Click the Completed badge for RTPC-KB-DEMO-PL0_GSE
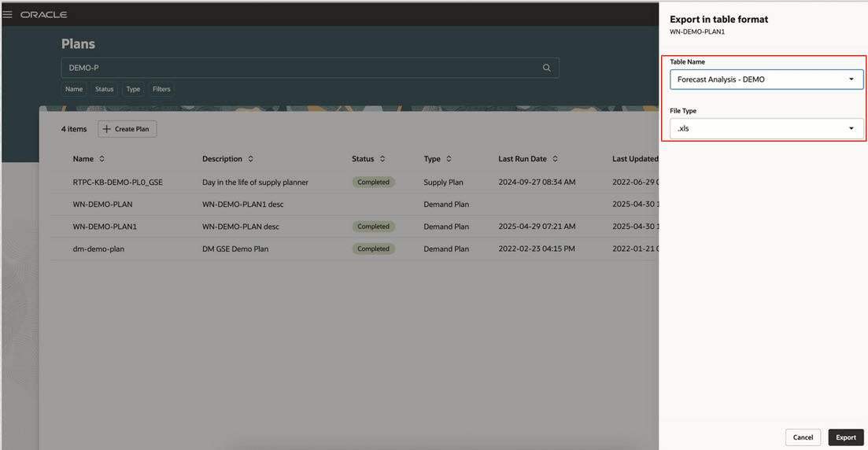868x450 pixels. [373, 182]
